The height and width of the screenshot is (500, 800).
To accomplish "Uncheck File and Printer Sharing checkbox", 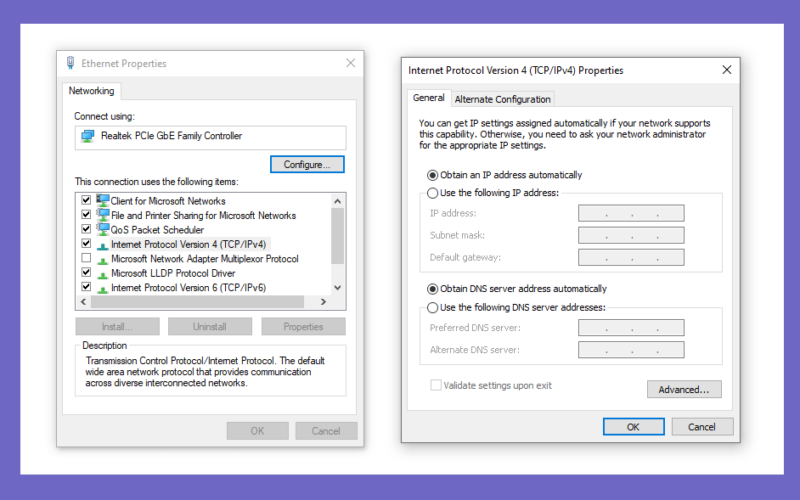I will point(86,214).
